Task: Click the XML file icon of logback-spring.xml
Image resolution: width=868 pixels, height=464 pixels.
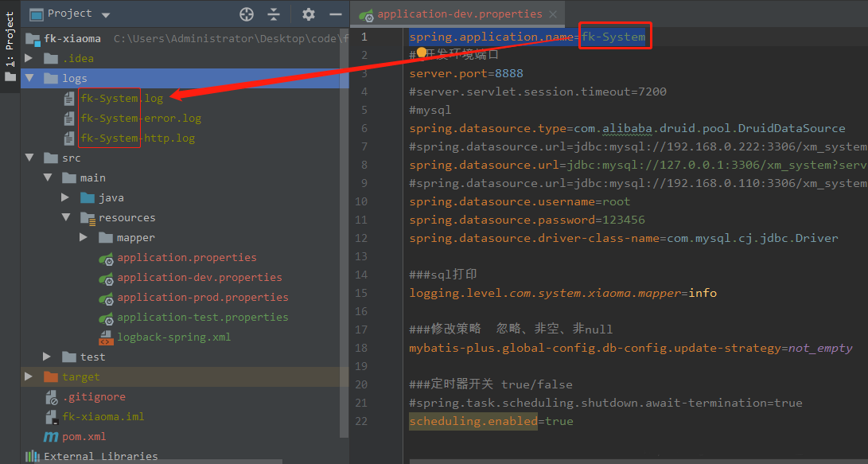Action: (x=105, y=337)
